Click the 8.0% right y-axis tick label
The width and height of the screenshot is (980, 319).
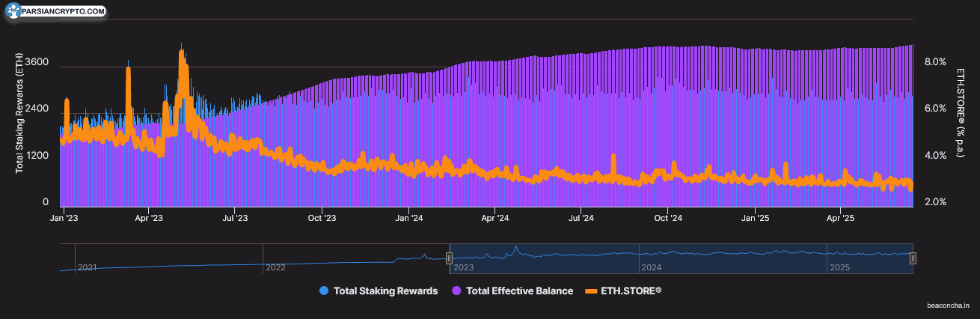click(935, 62)
